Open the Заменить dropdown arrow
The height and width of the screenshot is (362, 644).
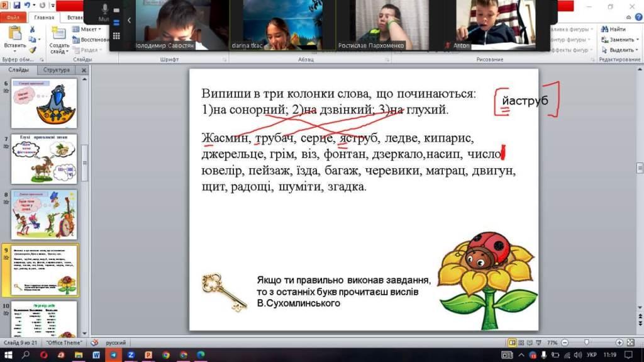(x=638, y=40)
